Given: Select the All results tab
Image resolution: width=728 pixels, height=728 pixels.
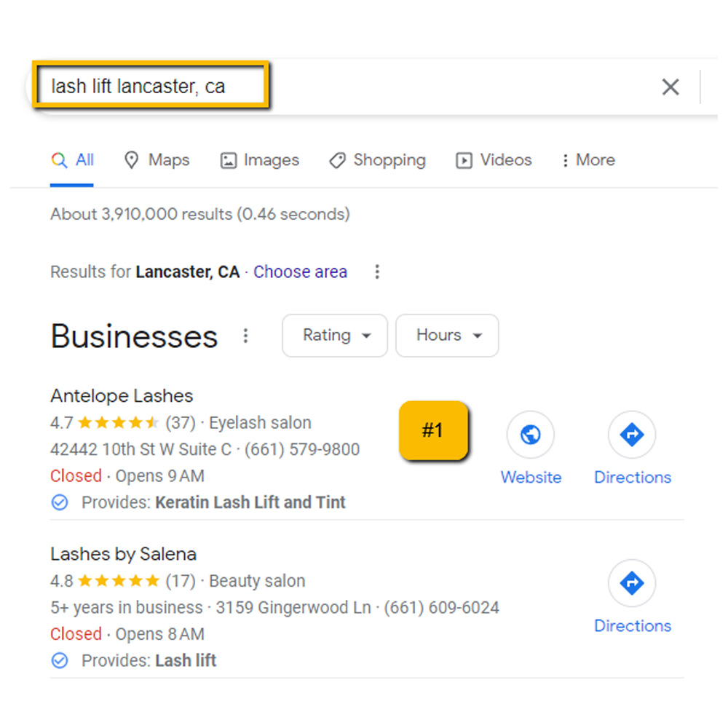Looking at the screenshot, I should coord(73,160).
